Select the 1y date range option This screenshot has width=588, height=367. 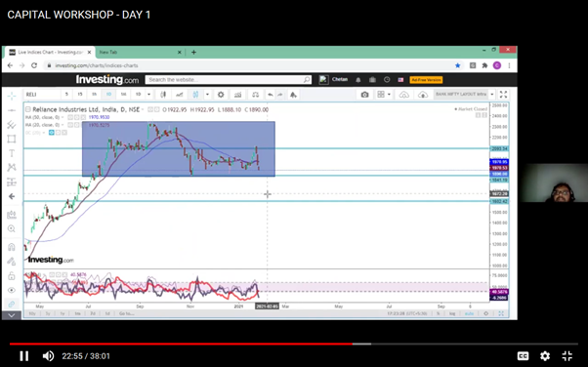[x=63, y=313]
